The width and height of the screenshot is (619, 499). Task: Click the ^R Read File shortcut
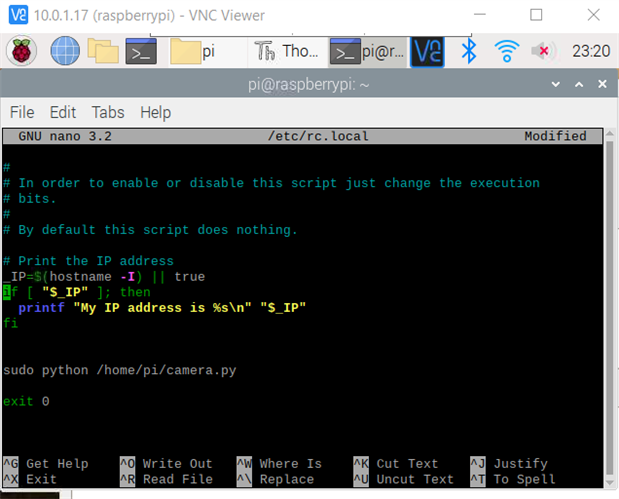[x=166, y=479]
